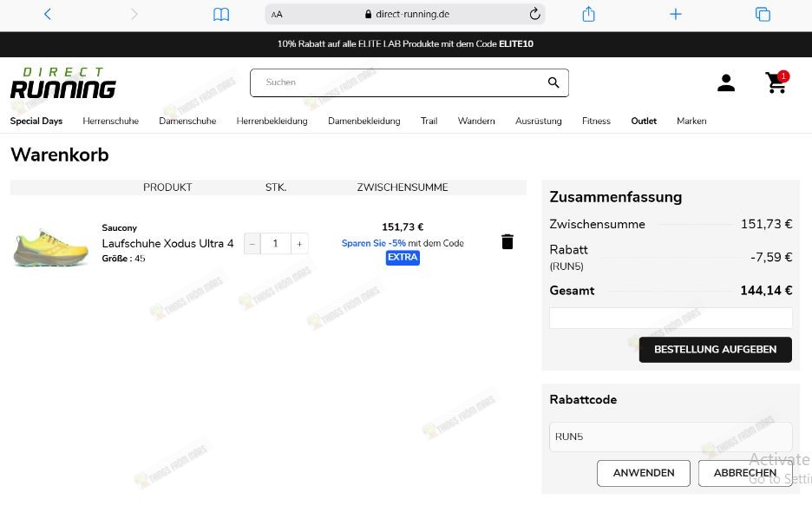Go back with the browser back arrow
This screenshot has width=812, height=506.
[x=48, y=14]
